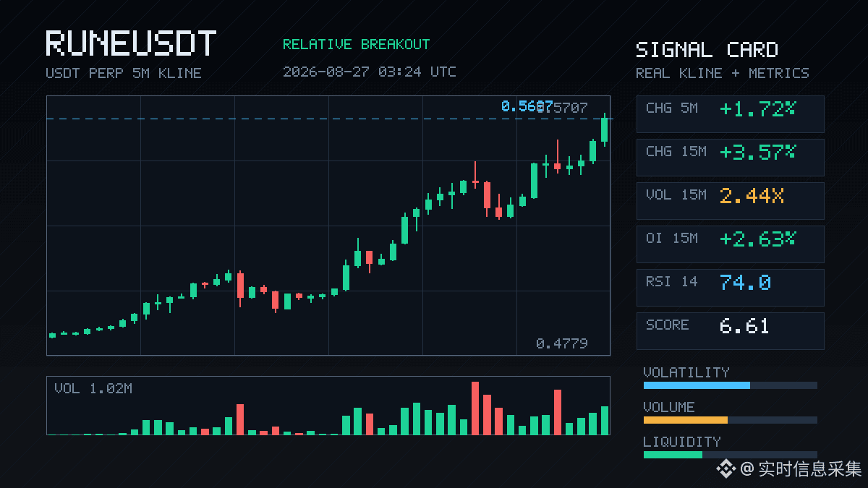
Task: Select the VOL 15M metric card
Action: click(730, 201)
